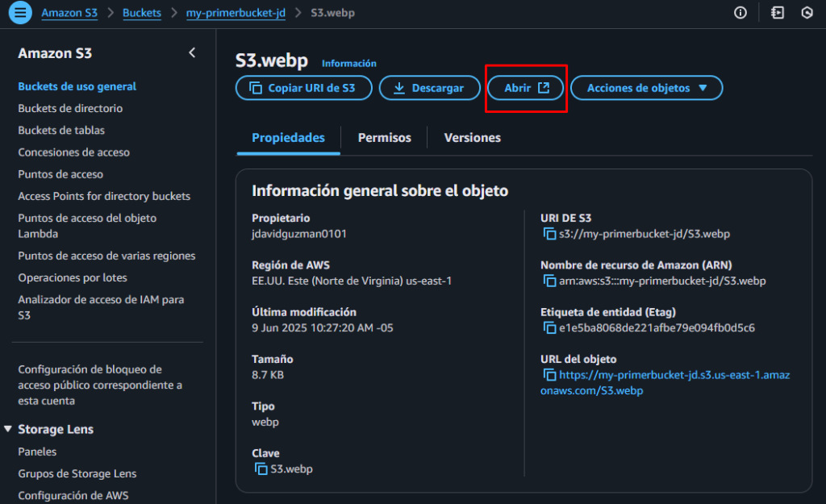826x504 pixels.
Task: Click the ARN text value
Action: [x=662, y=281]
